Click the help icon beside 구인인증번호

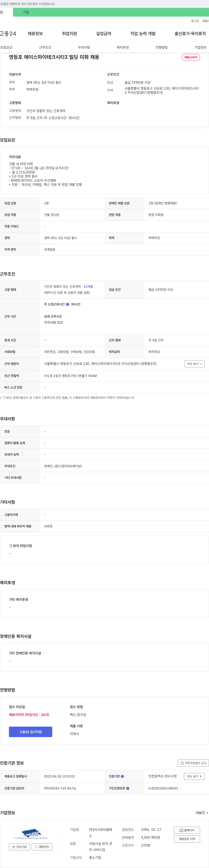coord(128,788)
